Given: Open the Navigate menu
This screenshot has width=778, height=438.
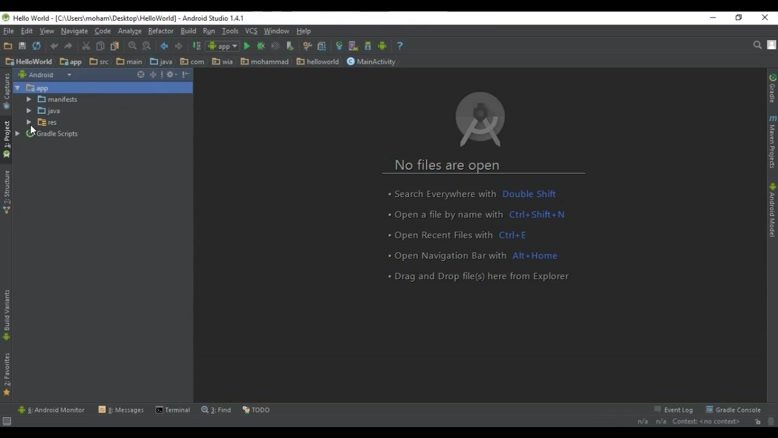Looking at the screenshot, I should pos(74,31).
